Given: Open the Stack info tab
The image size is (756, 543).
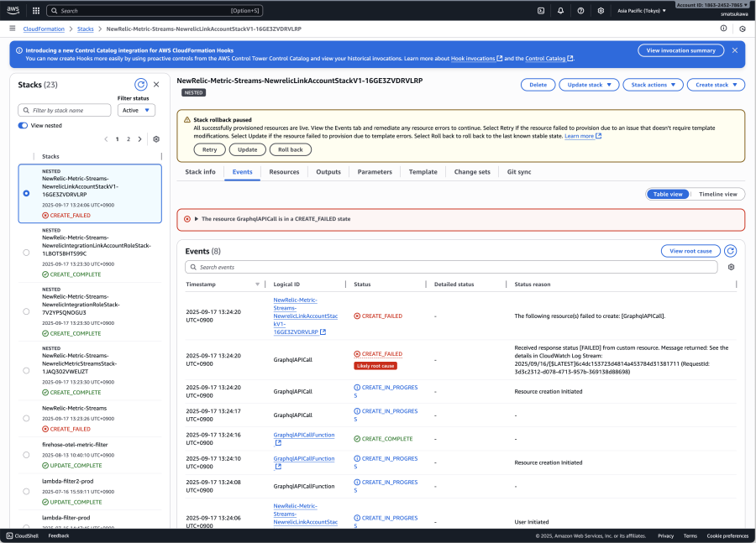Looking at the screenshot, I should [200, 172].
